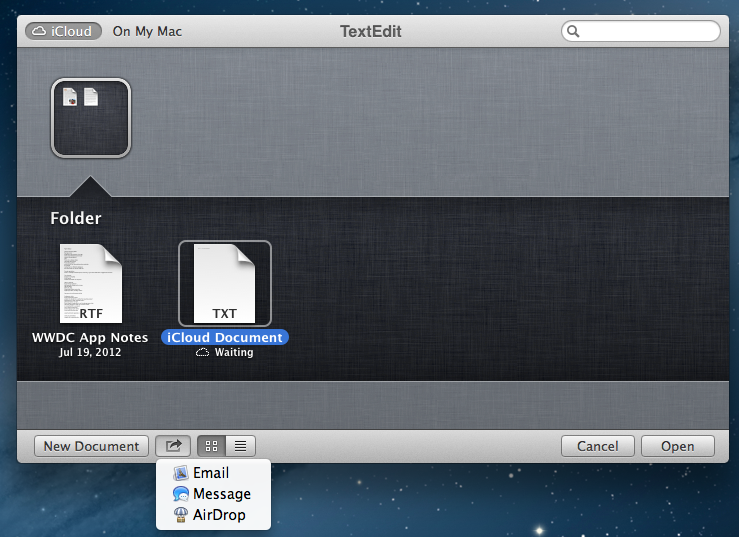Choose AirDrop from share menu
This screenshot has width=739, height=537.
click(x=213, y=515)
